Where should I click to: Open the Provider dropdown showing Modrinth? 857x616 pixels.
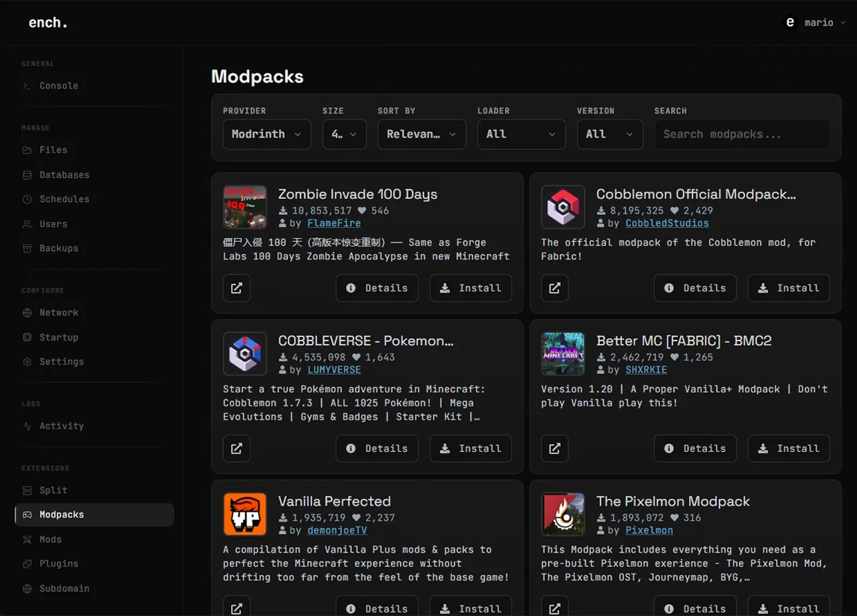(x=266, y=134)
